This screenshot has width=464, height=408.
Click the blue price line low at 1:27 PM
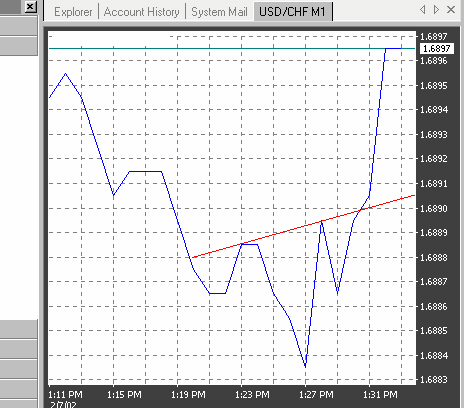pos(305,366)
